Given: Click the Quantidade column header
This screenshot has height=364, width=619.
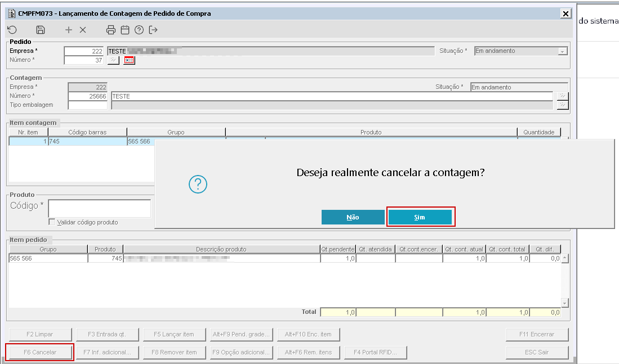Looking at the screenshot, I should coord(539,132).
